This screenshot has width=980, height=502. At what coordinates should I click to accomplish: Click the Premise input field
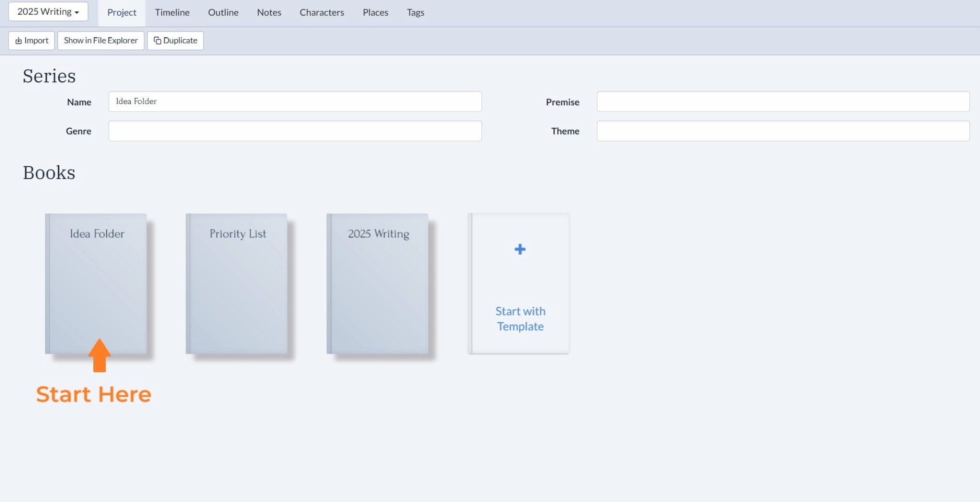point(782,101)
